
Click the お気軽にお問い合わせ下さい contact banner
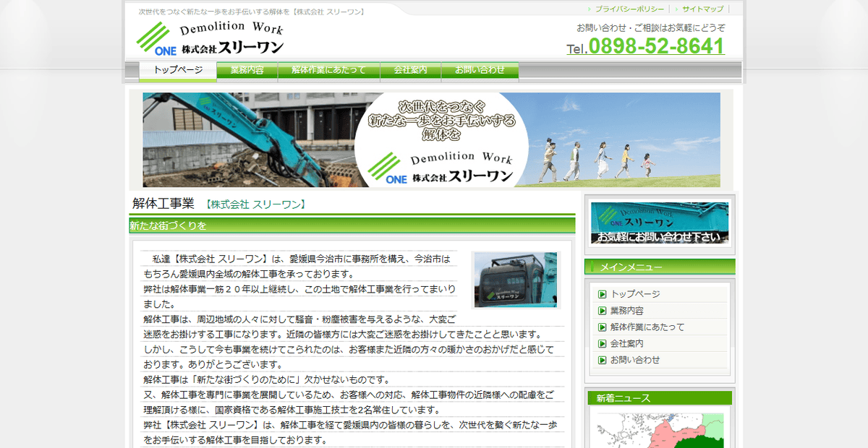(x=659, y=223)
